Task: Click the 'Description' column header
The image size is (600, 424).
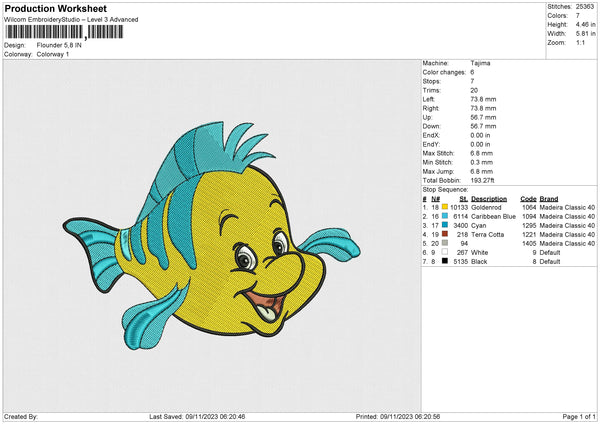Action: [489, 199]
